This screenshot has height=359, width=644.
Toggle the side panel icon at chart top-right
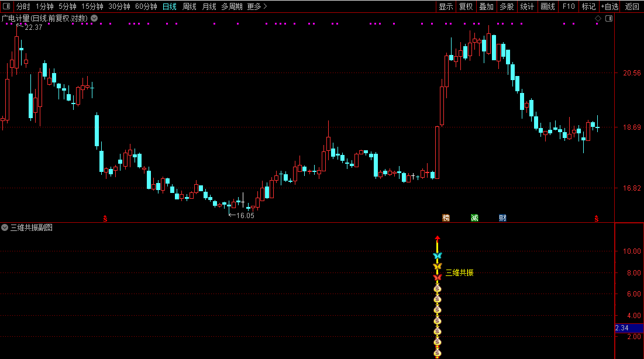point(609,19)
